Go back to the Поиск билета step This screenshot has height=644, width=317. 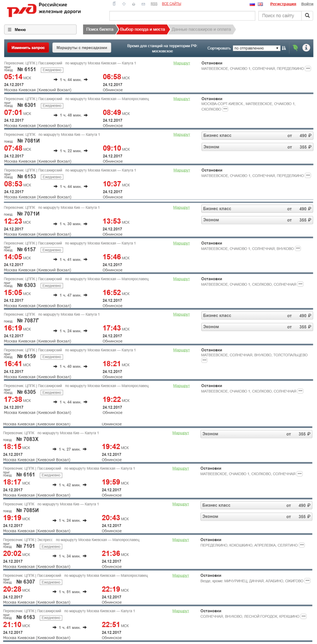tap(99, 29)
